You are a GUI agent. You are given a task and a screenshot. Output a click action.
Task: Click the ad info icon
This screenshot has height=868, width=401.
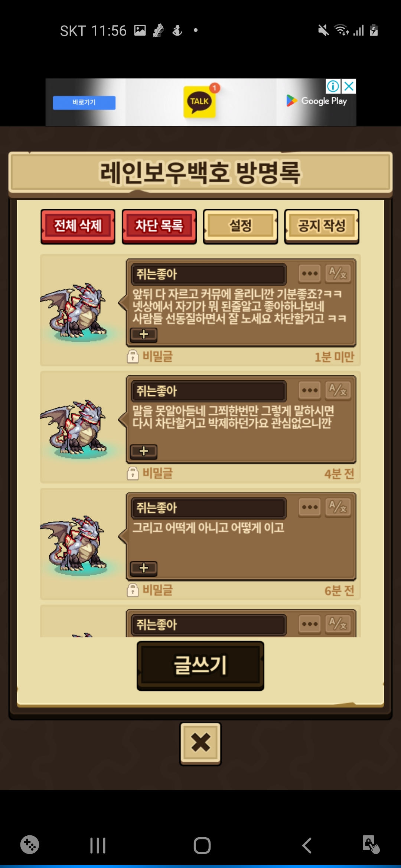pos(333,86)
